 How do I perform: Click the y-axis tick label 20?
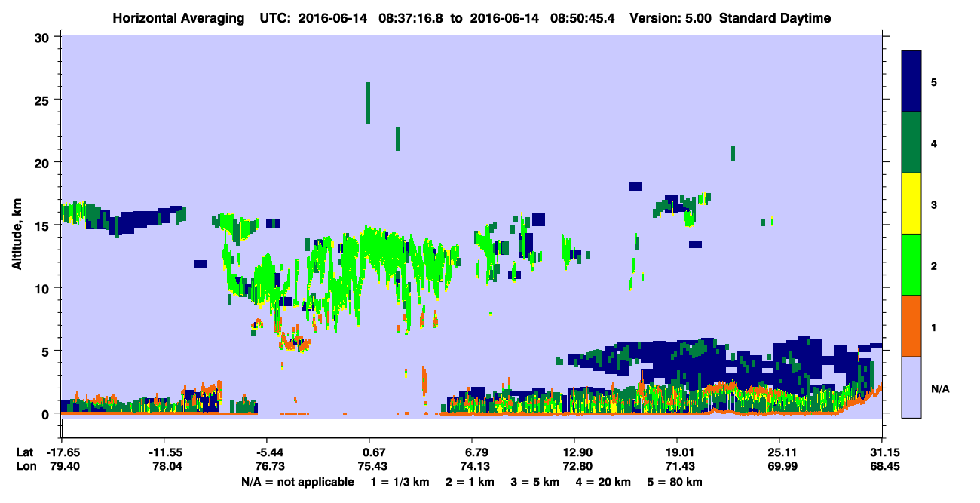click(43, 163)
